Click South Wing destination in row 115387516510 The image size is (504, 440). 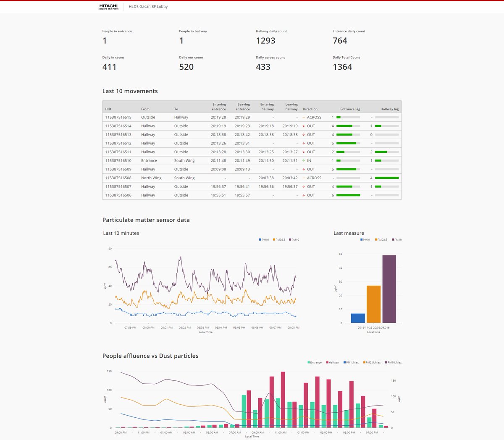[x=184, y=161]
